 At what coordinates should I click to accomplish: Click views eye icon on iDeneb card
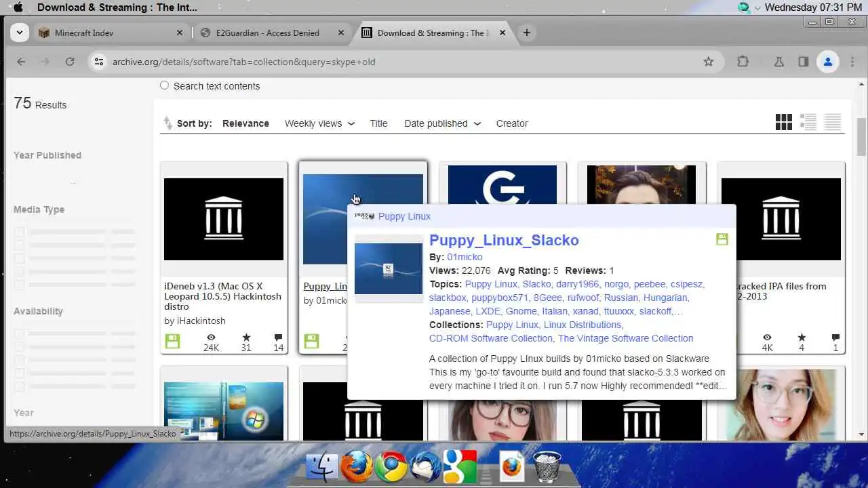click(211, 338)
